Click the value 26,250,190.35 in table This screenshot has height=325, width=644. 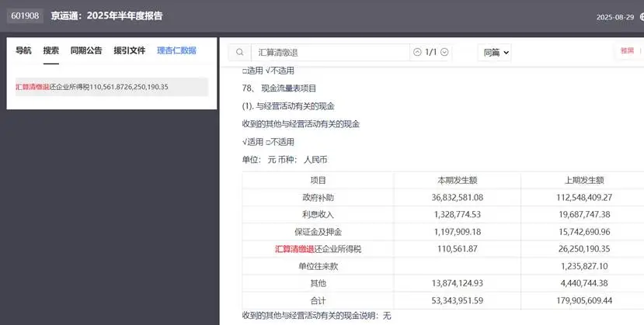pos(584,249)
